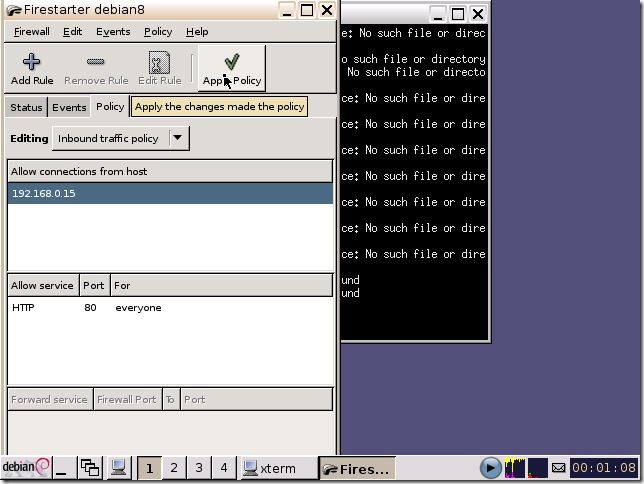Viewport: 644px width, 484px height.
Task: Click the Remove Rule minus icon
Action: (x=95, y=62)
